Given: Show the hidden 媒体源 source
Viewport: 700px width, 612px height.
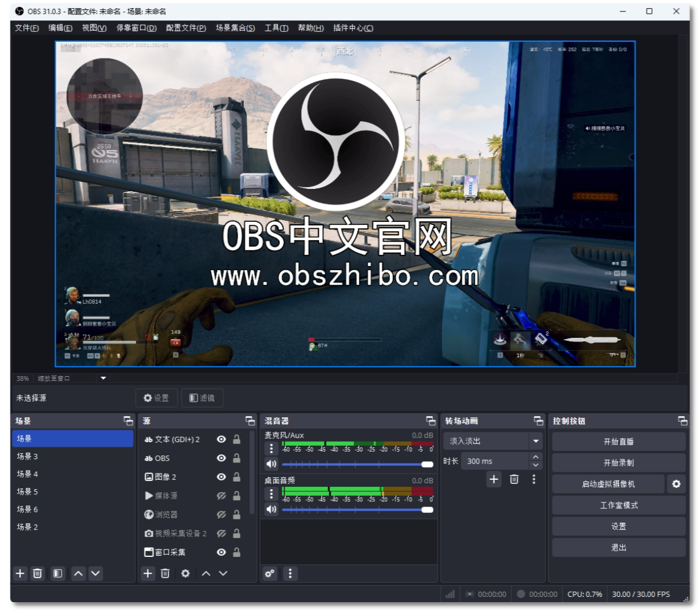Looking at the screenshot, I should (x=221, y=496).
